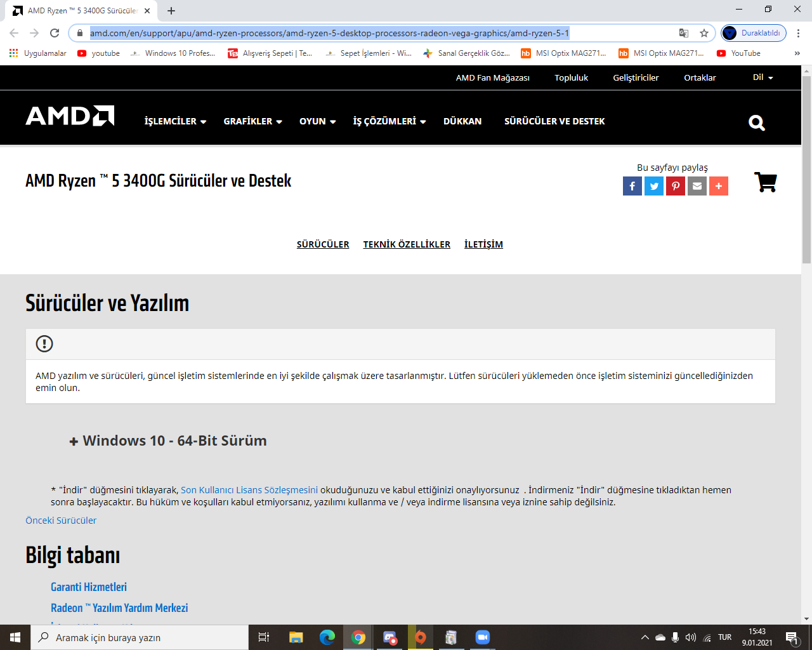Click the translate page icon in address bar

[684, 33]
